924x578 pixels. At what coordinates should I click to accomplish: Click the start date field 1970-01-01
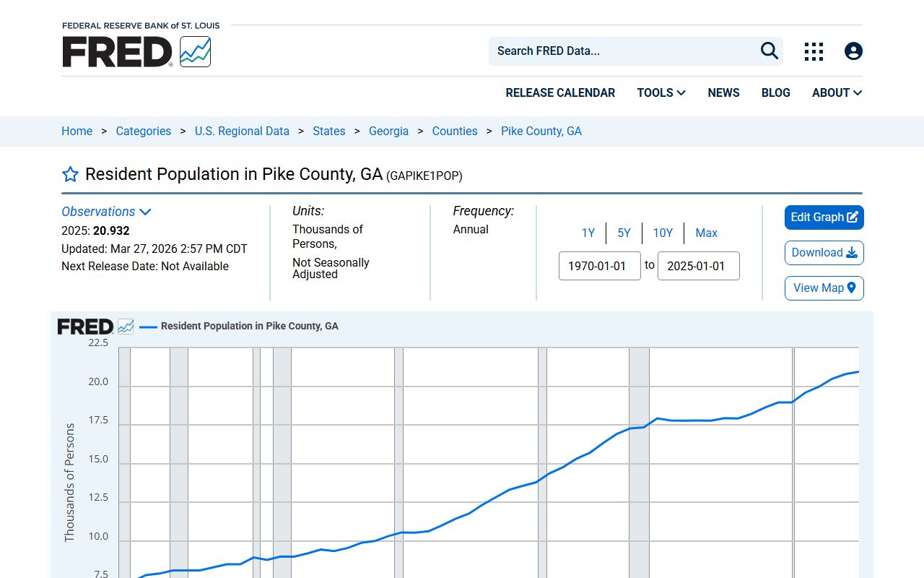coord(600,266)
